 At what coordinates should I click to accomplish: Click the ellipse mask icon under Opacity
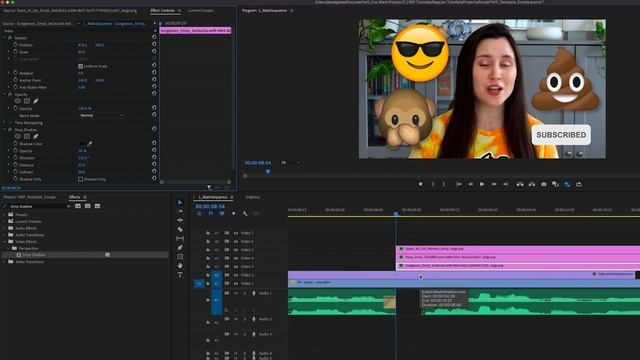tap(18, 101)
